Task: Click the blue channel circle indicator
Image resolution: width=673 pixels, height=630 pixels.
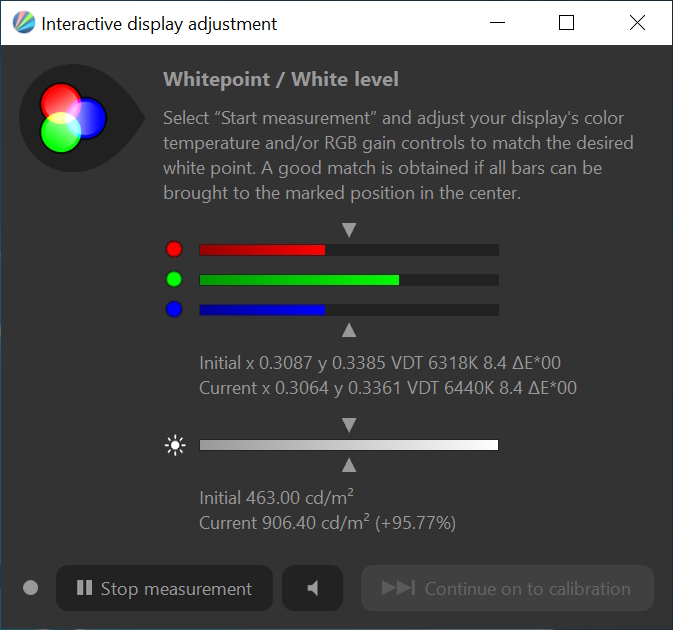Action: click(x=174, y=310)
